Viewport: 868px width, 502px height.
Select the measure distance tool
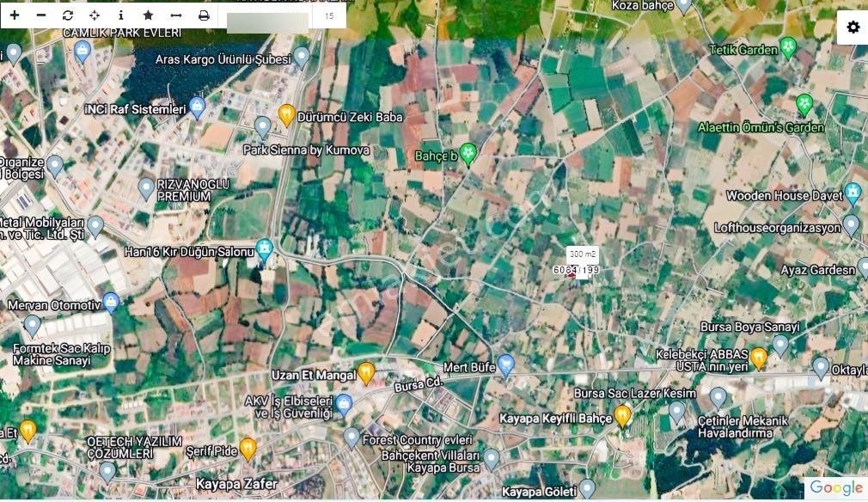[176, 15]
